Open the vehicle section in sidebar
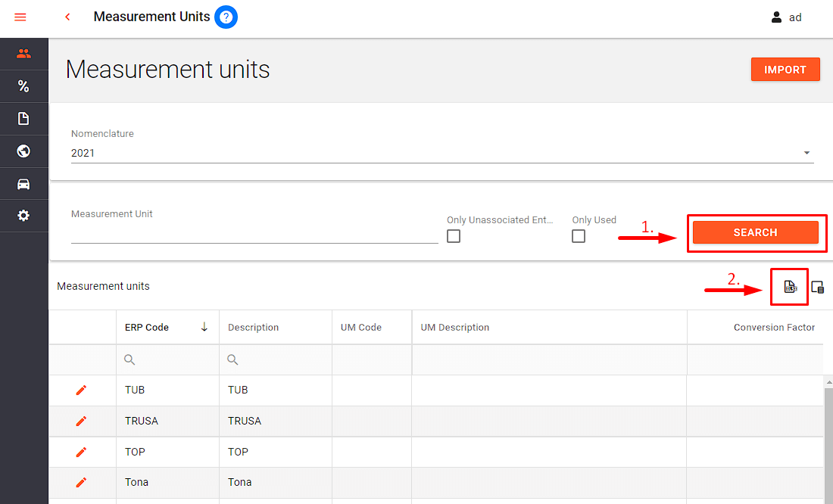Viewport: 833px width, 504px height. pos(23,184)
